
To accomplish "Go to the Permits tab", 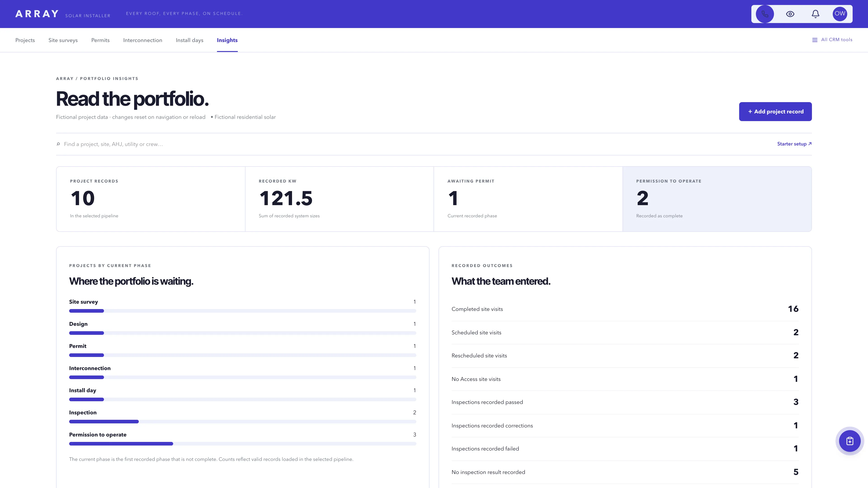I will 100,40.
